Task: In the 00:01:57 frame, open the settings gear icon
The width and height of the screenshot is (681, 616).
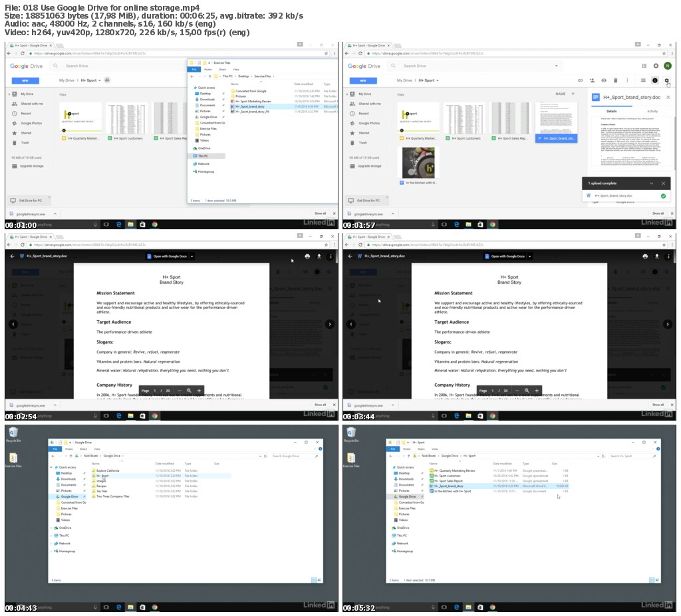Action: [x=666, y=80]
